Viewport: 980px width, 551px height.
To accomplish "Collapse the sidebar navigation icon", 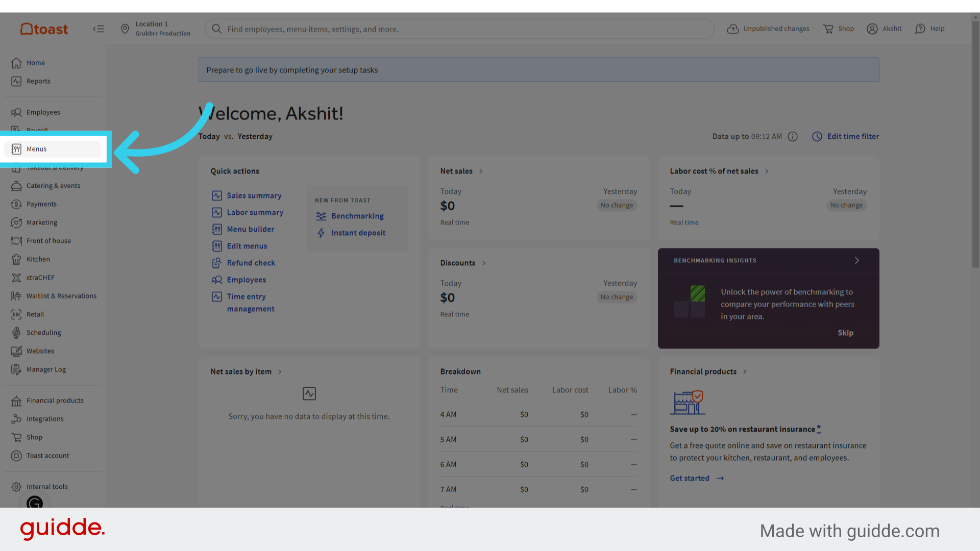I will tap(99, 29).
